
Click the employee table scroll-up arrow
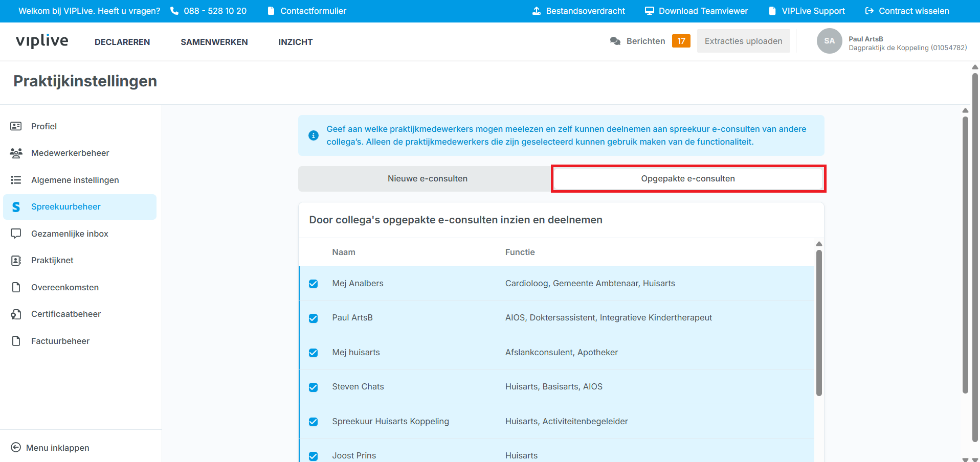[x=819, y=244]
